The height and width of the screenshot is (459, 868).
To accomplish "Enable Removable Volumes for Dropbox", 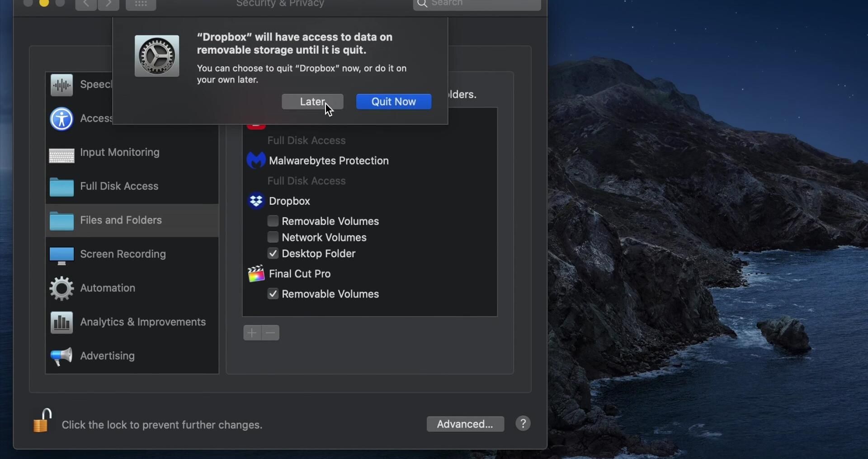I will [273, 221].
